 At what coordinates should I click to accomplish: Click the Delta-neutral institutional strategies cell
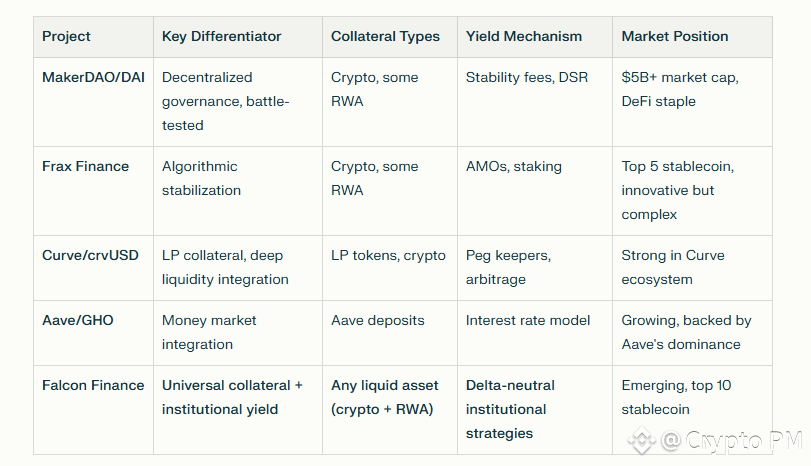(x=510, y=409)
